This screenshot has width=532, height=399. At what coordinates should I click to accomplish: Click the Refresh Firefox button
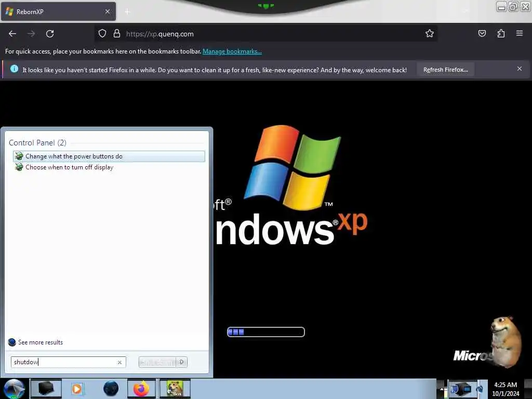click(x=445, y=70)
